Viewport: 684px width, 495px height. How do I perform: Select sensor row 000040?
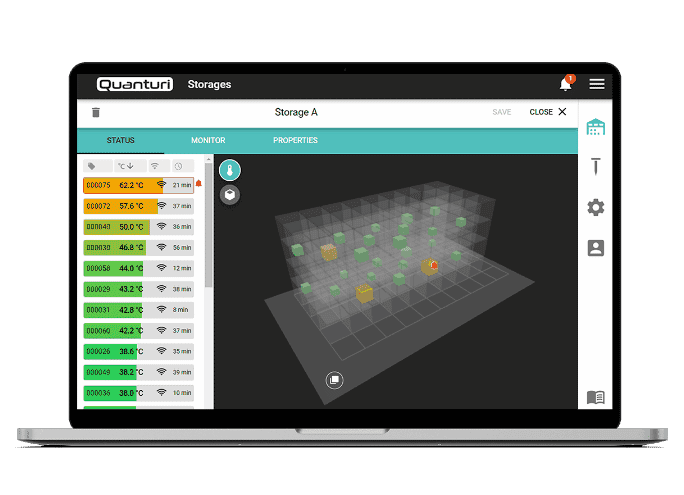coord(138,227)
